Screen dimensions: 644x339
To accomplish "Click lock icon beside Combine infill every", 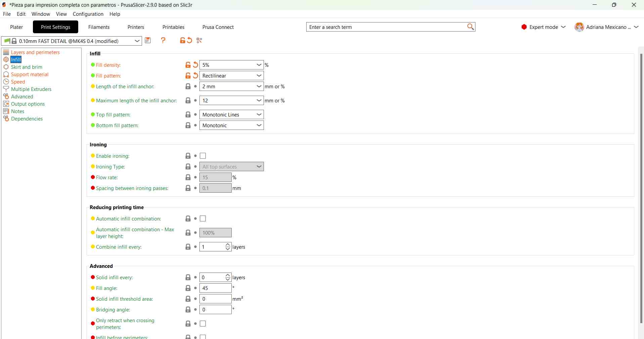I will point(188,247).
